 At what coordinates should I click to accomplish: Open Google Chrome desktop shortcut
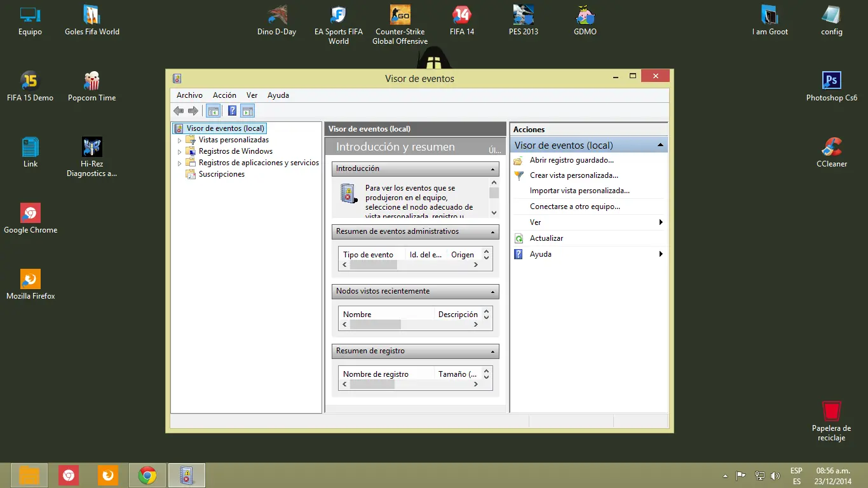[30, 213]
